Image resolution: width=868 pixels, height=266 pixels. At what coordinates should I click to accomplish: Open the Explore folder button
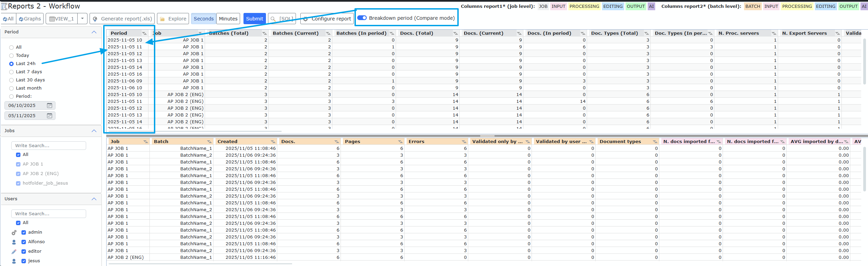pos(173,19)
